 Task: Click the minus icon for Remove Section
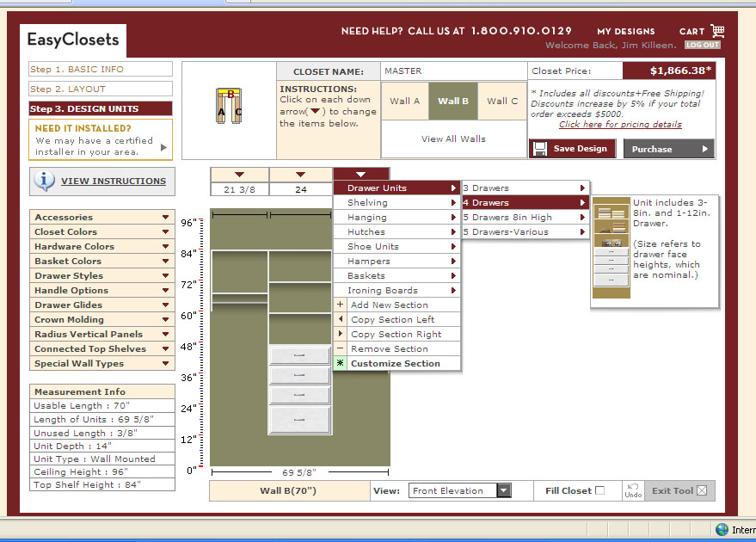coord(341,348)
